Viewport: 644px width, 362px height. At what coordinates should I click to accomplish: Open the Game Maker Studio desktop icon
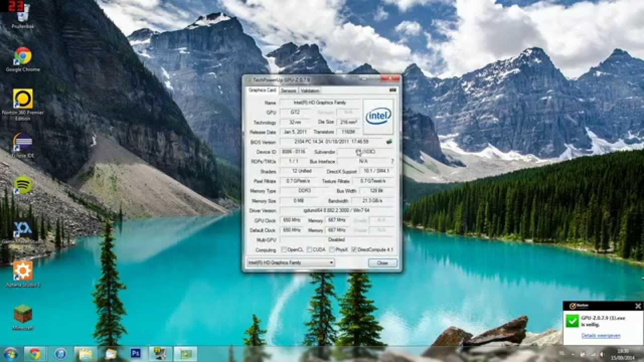point(23,232)
